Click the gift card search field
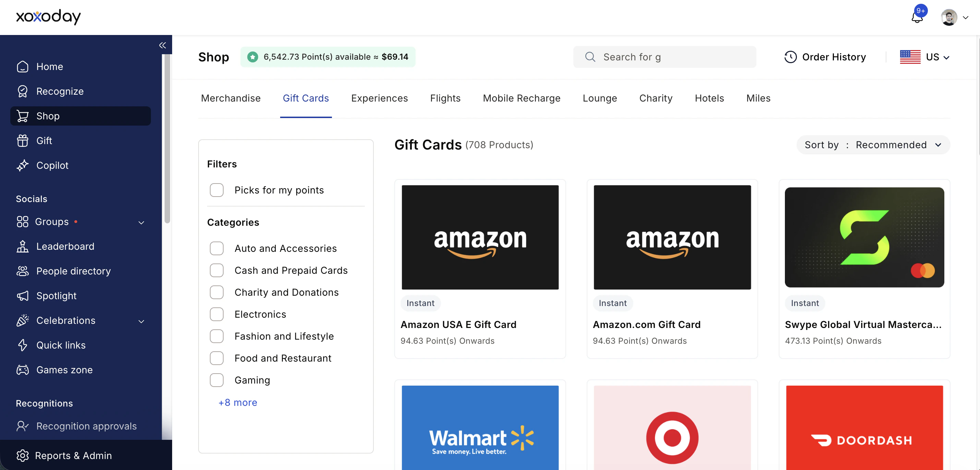 (x=664, y=57)
